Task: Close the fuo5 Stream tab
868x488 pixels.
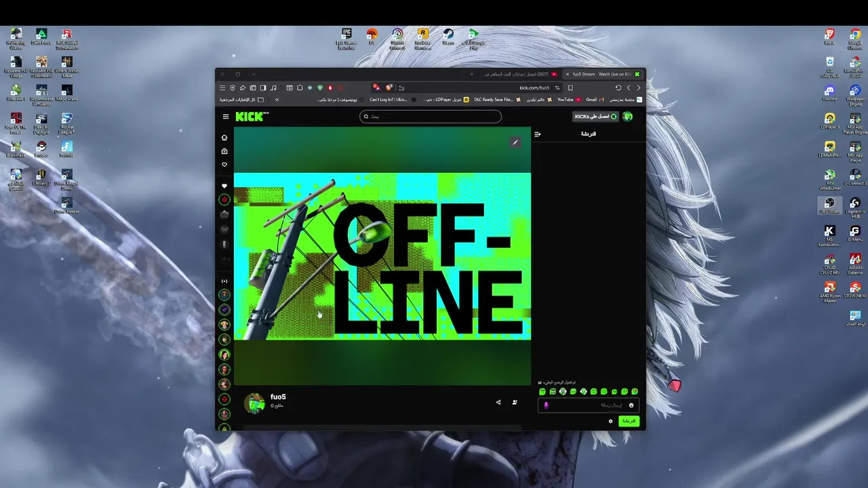Action: [568, 74]
